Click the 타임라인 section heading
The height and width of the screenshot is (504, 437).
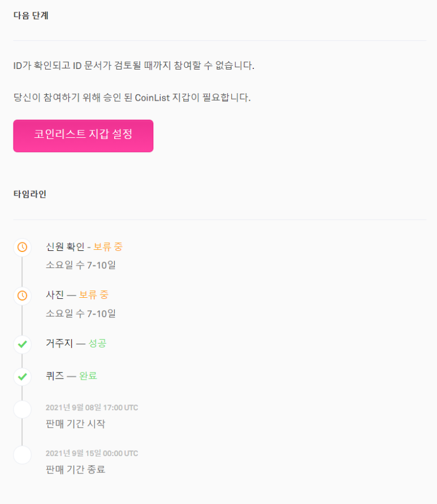(30, 194)
